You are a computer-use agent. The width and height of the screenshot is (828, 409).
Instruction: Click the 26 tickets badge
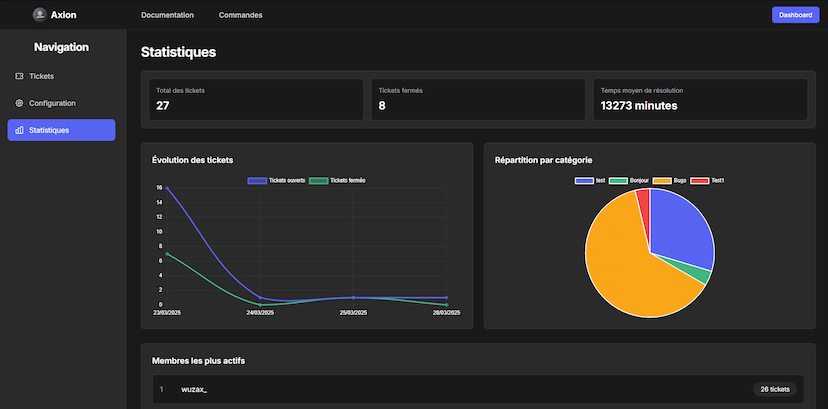pos(774,389)
